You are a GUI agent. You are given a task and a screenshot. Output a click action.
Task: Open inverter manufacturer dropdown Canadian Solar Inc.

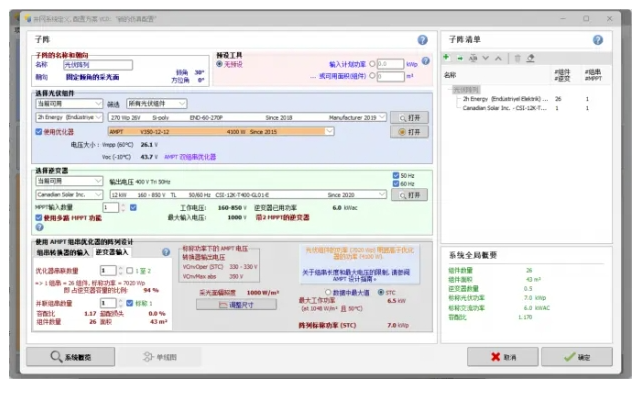point(69,195)
